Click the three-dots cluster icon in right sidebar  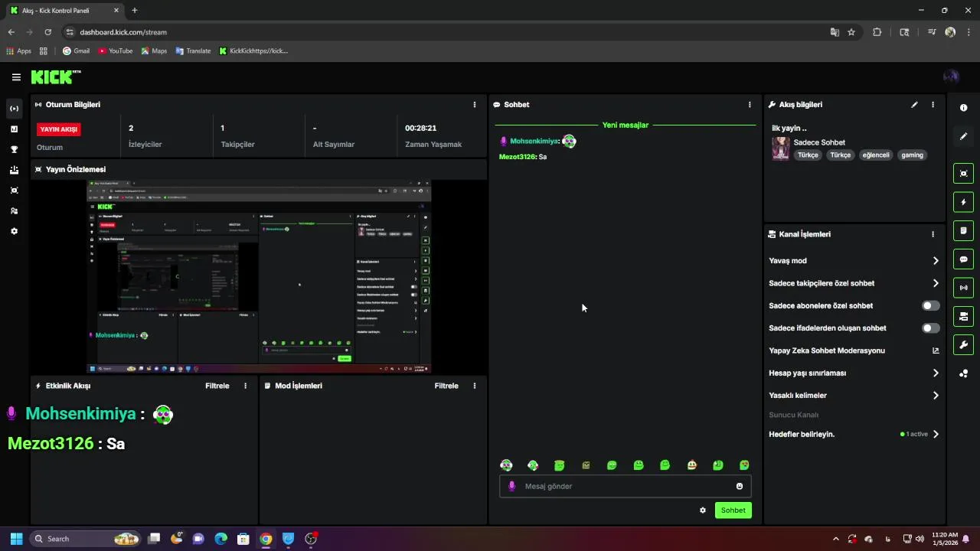(963, 373)
